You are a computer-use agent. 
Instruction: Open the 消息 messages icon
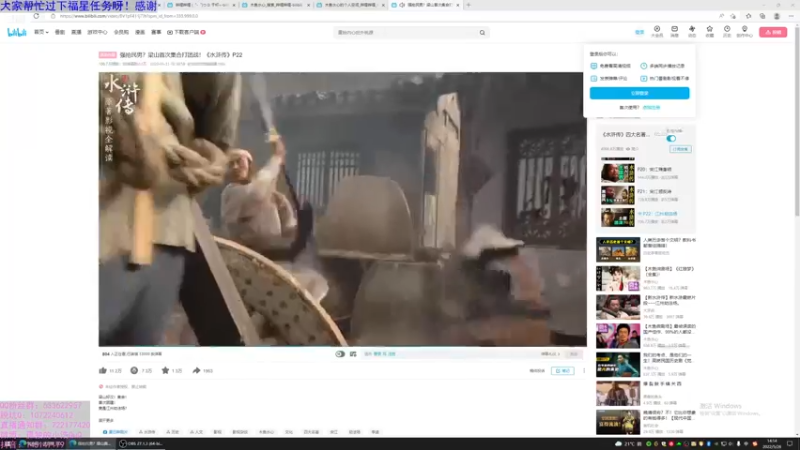pyautogui.click(x=674, y=32)
